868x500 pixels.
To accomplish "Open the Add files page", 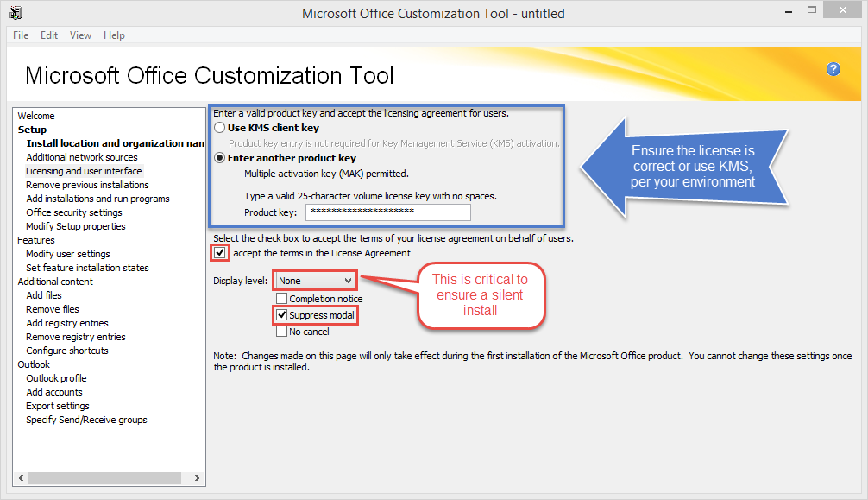I will coord(44,295).
